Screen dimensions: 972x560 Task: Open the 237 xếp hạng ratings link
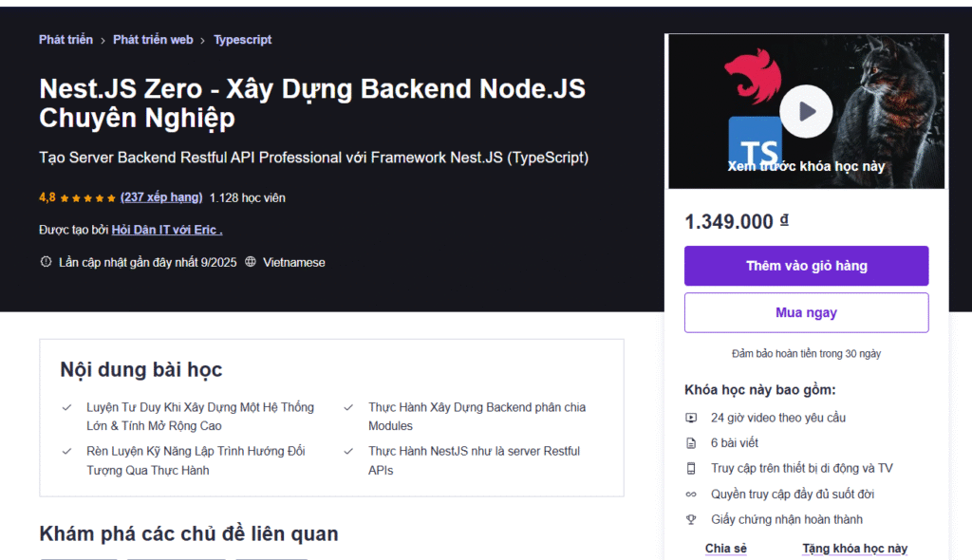point(161,197)
